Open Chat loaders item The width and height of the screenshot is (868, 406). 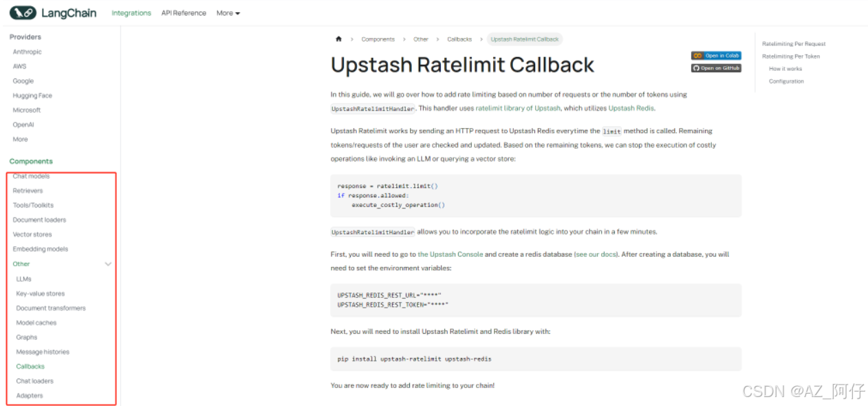[x=34, y=381]
